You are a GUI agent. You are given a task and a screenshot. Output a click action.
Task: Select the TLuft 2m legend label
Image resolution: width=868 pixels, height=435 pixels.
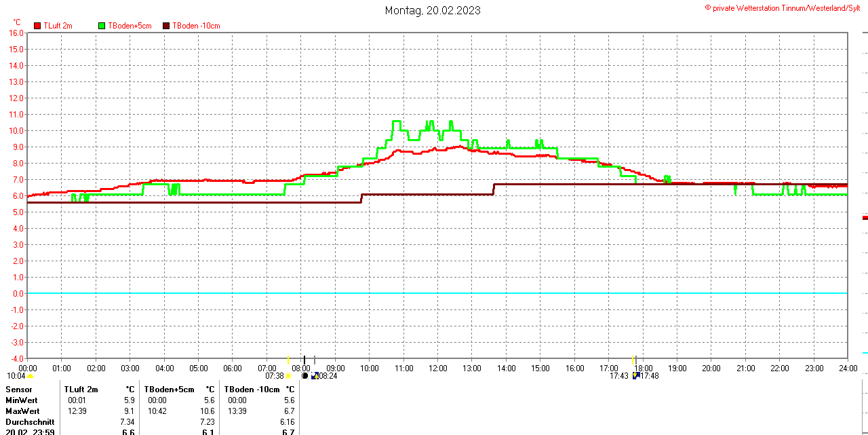click(x=58, y=26)
